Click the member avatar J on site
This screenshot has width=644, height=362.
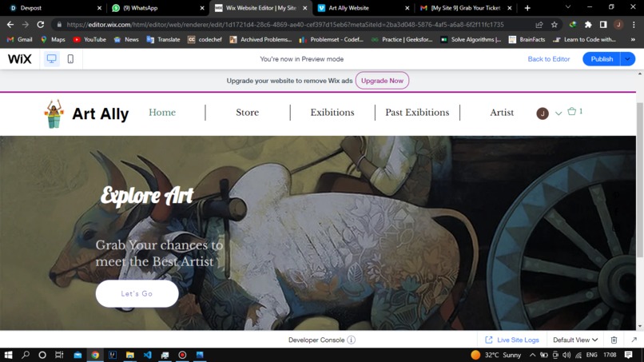pos(543,113)
